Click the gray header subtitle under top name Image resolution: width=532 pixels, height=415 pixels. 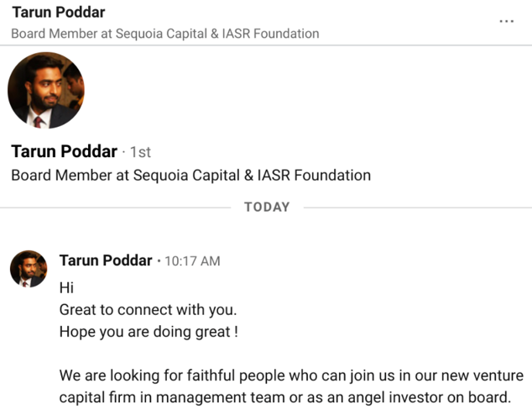click(x=164, y=34)
